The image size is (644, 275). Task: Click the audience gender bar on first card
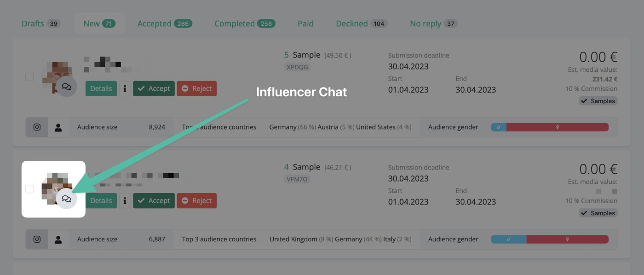coord(550,127)
